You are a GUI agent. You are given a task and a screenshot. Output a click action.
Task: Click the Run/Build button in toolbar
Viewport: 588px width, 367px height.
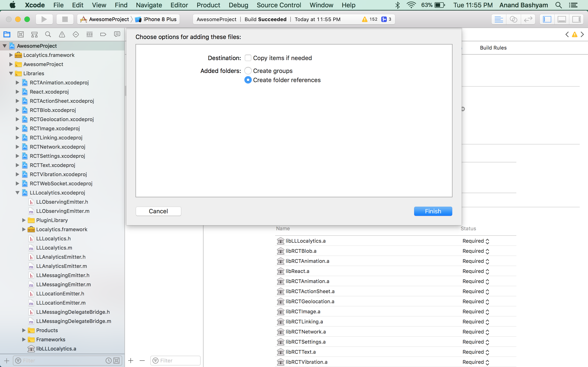point(44,19)
